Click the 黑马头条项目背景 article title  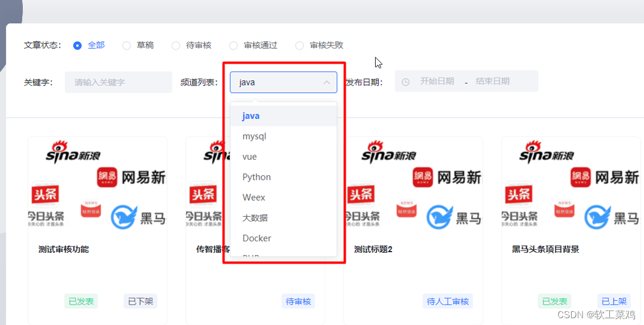click(545, 249)
